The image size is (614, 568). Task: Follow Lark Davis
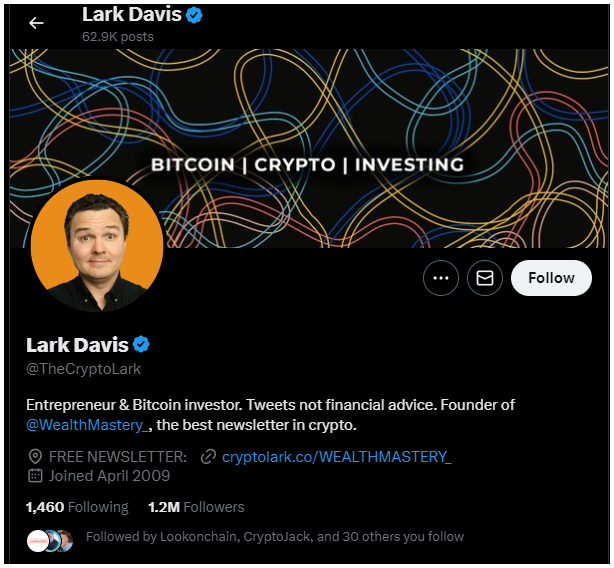click(551, 278)
